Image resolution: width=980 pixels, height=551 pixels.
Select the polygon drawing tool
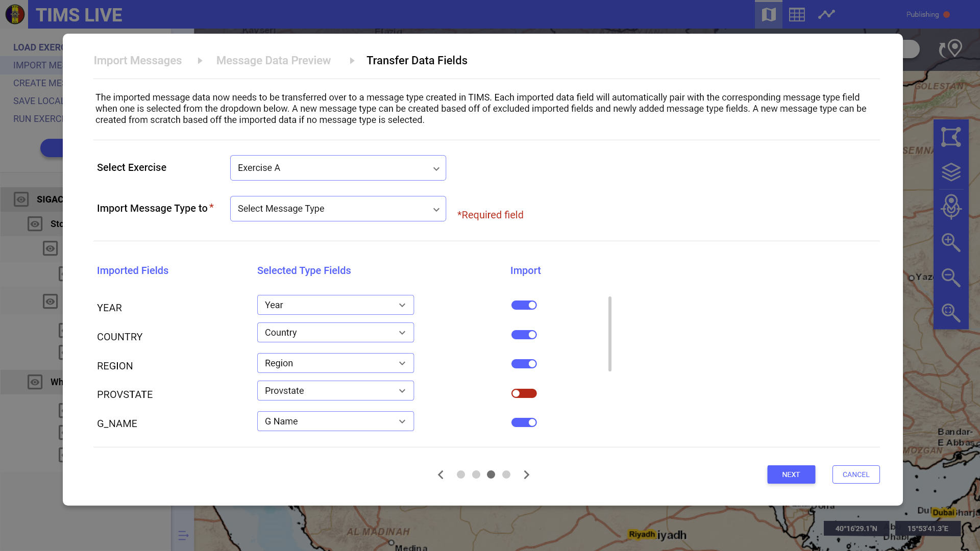[x=951, y=137]
